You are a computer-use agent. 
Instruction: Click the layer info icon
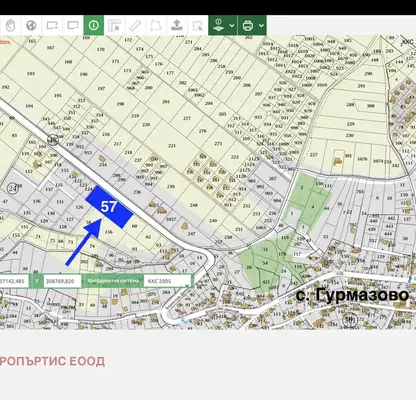pos(219,25)
